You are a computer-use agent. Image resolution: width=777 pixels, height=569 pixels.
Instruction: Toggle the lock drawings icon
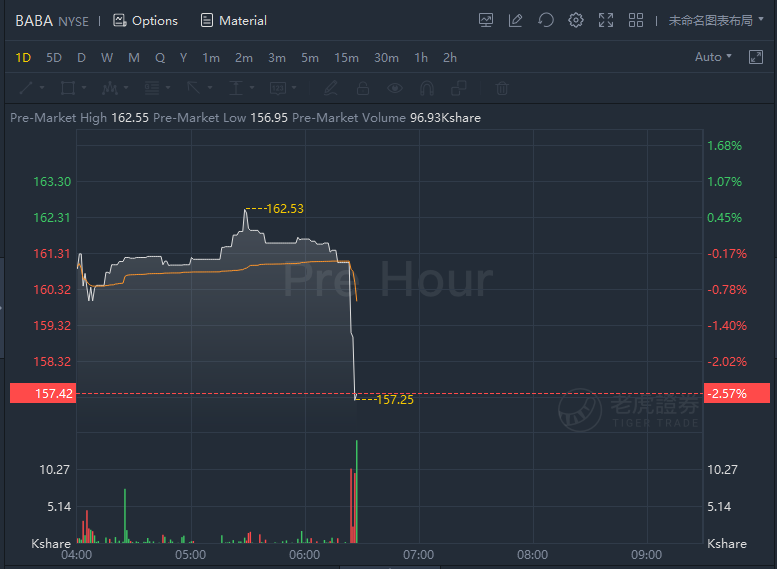[x=363, y=88]
